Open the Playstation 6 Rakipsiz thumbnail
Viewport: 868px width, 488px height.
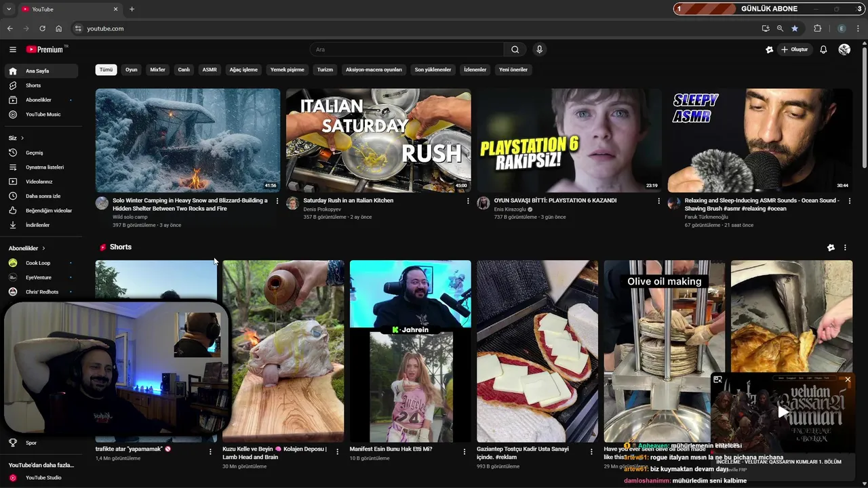569,140
